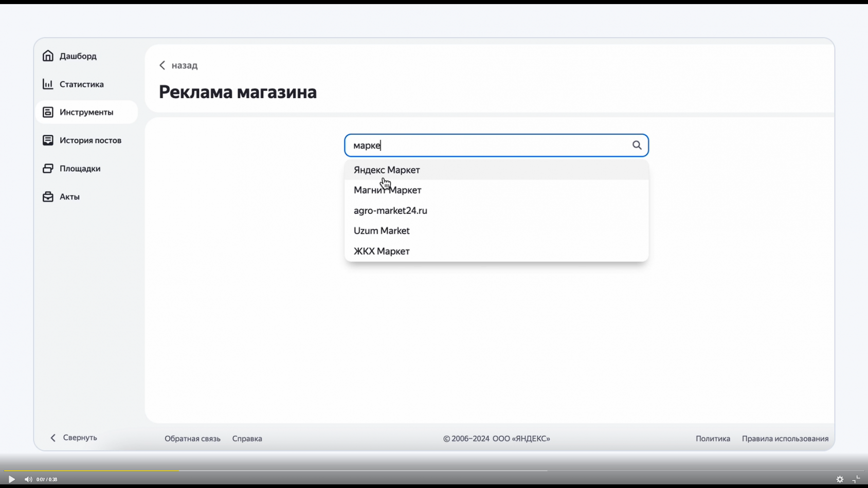Screen dimensions: 868x488
Task: Click the search magnifier icon
Action: 637,146
